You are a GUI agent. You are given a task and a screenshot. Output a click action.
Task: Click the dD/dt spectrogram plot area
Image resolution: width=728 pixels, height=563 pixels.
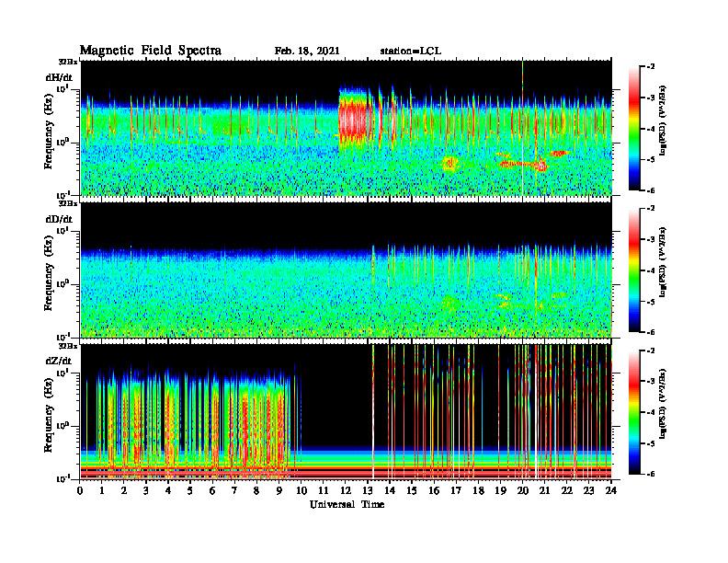coord(347,270)
